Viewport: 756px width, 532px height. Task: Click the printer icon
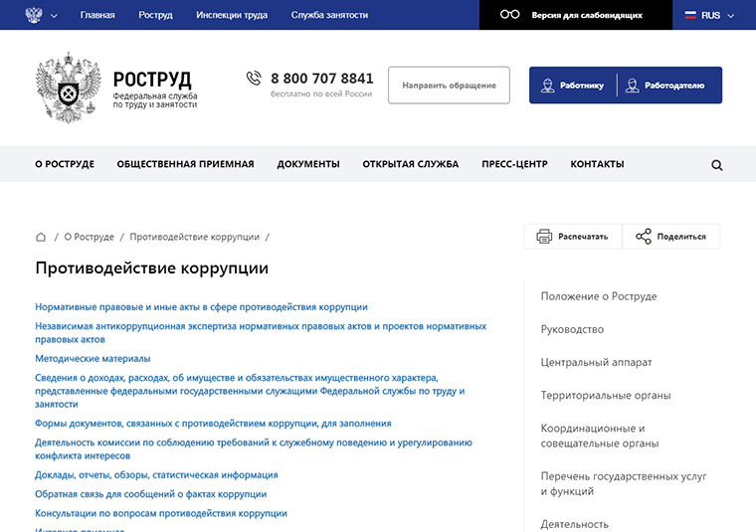point(544,236)
